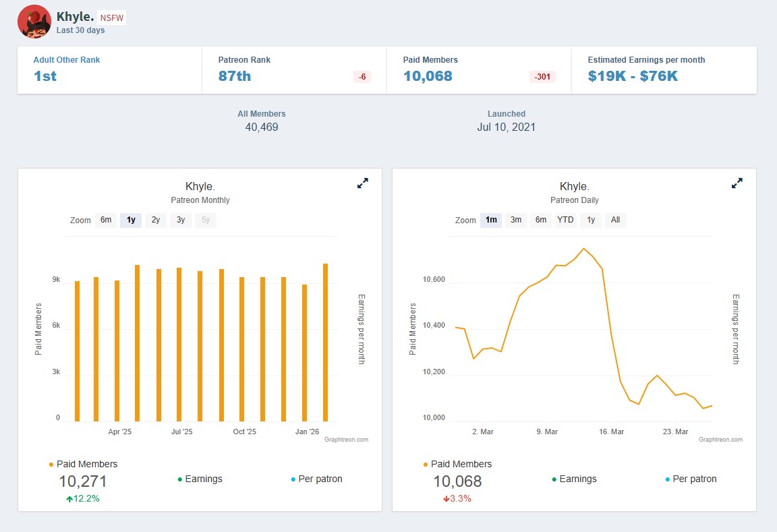This screenshot has width=777, height=532.
Task: Select the NSFW tag next to Khyle
Action: point(111,18)
